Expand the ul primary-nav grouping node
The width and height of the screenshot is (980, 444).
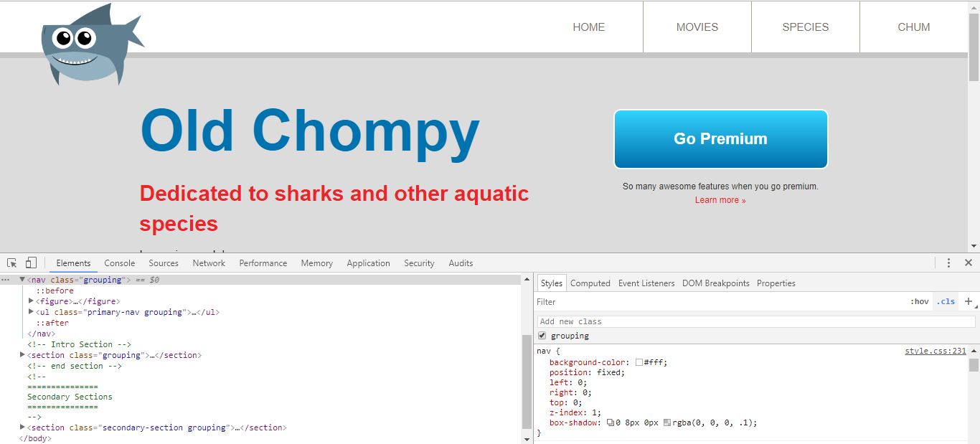pyautogui.click(x=31, y=312)
